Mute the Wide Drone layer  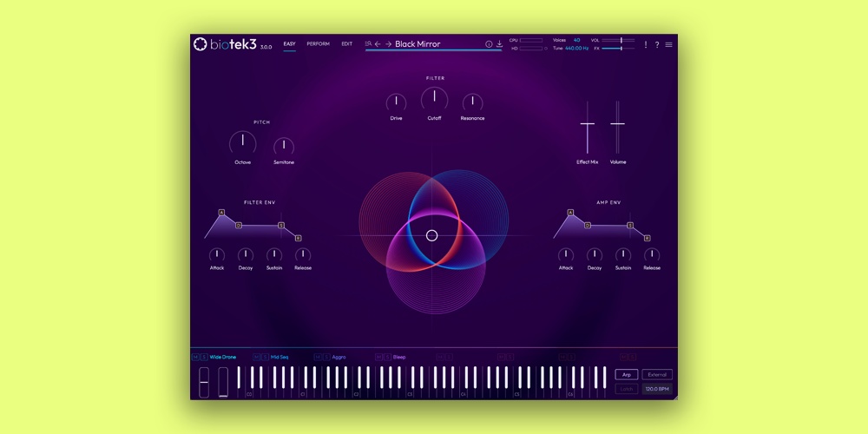point(196,357)
